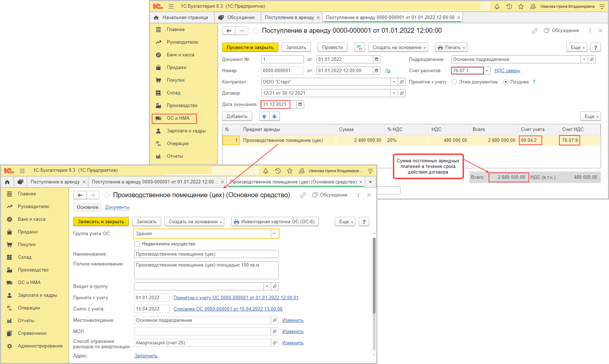Image resolution: width=609 pixels, height=364 pixels.
Task: Open Списание ОС 0000-000001 link
Action: coord(228,309)
